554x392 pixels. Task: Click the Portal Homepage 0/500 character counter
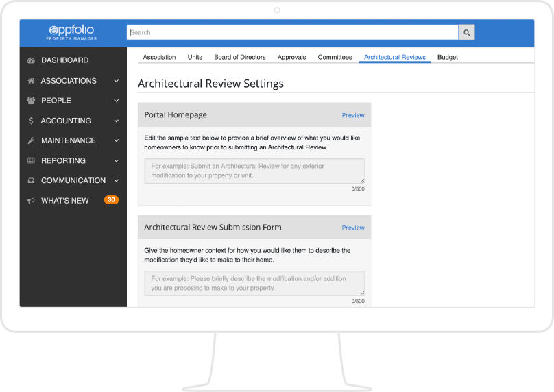[x=358, y=189]
